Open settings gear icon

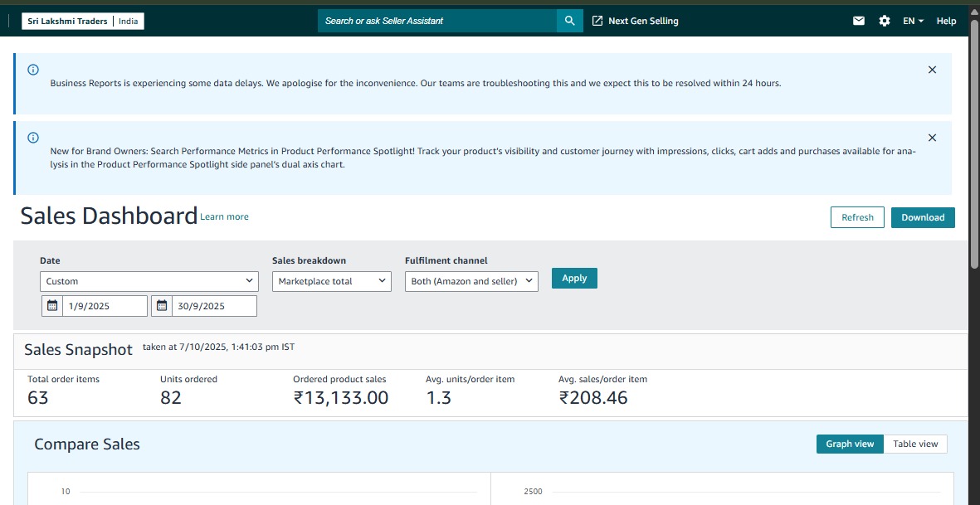tap(884, 21)
